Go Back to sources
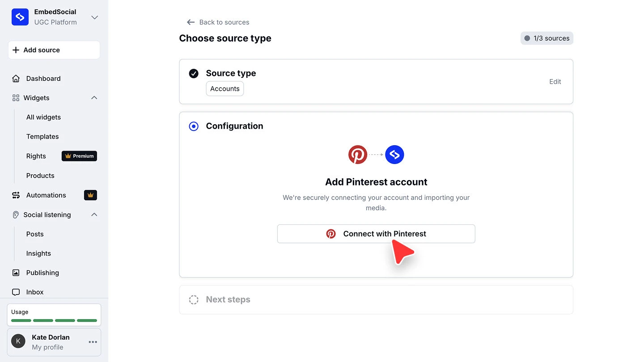The width and height of the screenshot is (644, 362). coord(224,22)
